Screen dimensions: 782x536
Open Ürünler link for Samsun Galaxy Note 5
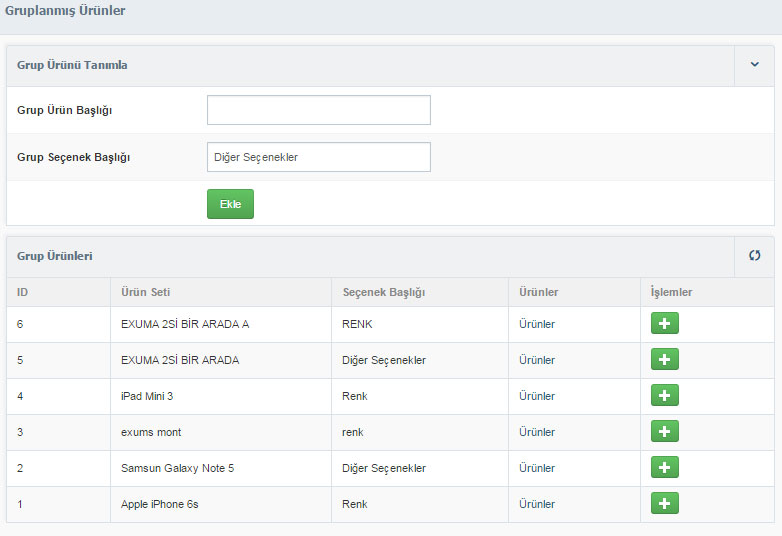pyautogui.click(x=537, y=468)
